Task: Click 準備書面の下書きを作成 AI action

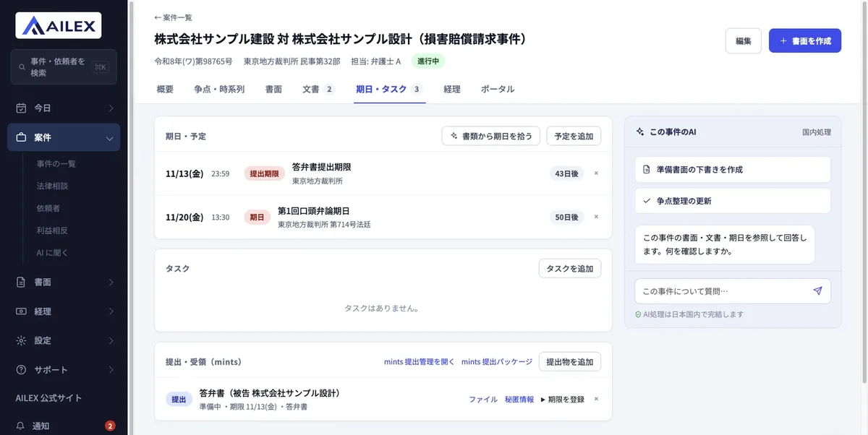Action: pos(733,170)
